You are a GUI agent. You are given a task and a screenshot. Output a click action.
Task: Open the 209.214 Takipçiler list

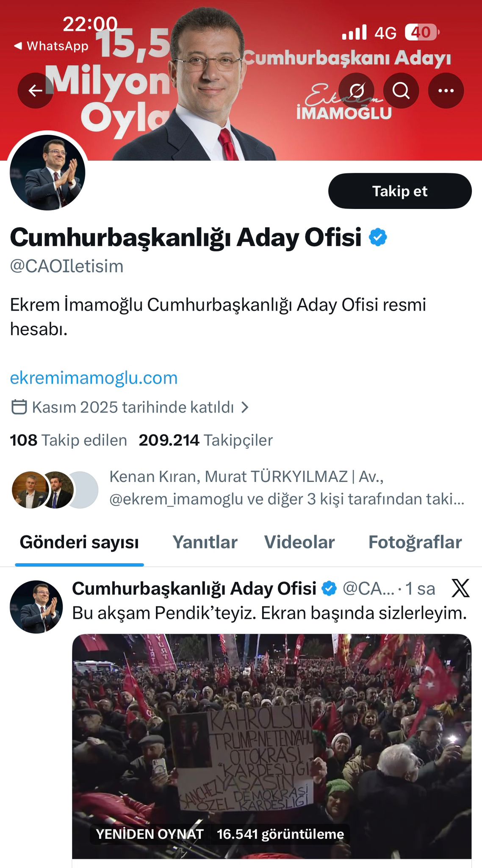click(x=206, y=440)
